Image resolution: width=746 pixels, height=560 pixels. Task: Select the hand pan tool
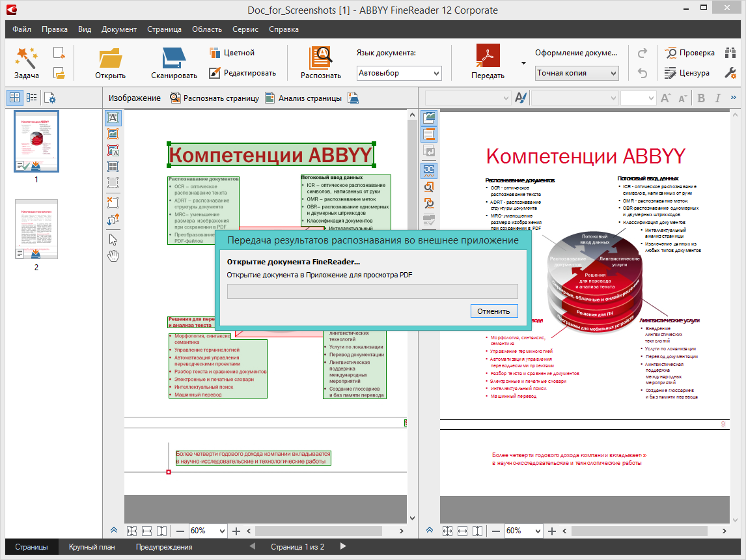click(113, 256)
